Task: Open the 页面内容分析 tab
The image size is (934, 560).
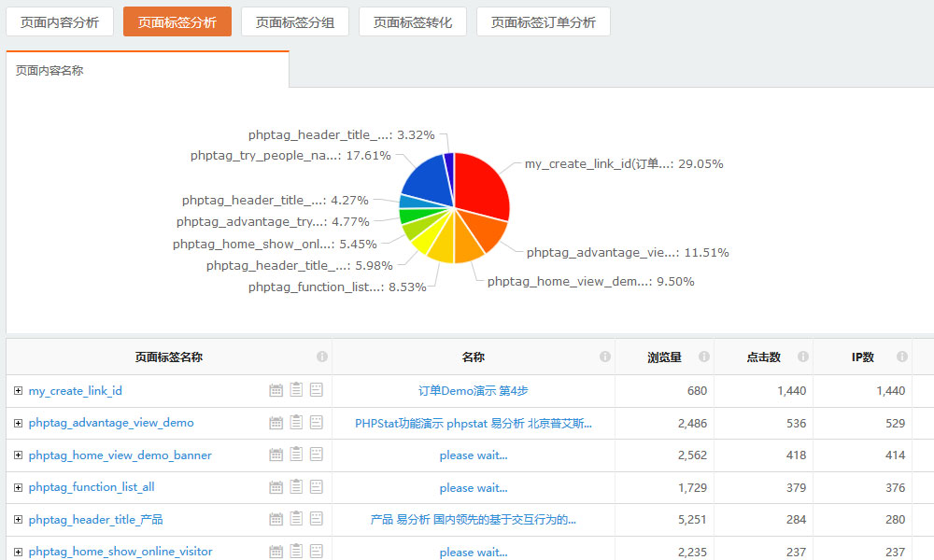Action: pyautogui.click(x=60, y=22)
